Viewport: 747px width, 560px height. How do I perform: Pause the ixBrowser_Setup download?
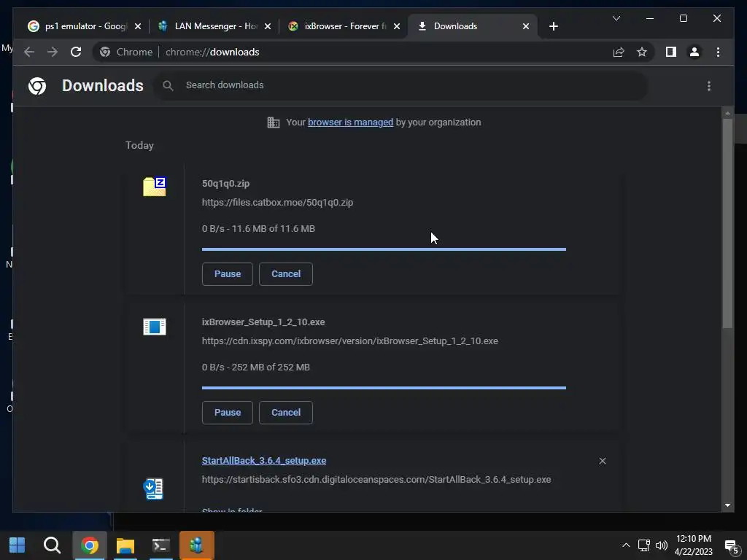tap(228, 413)
